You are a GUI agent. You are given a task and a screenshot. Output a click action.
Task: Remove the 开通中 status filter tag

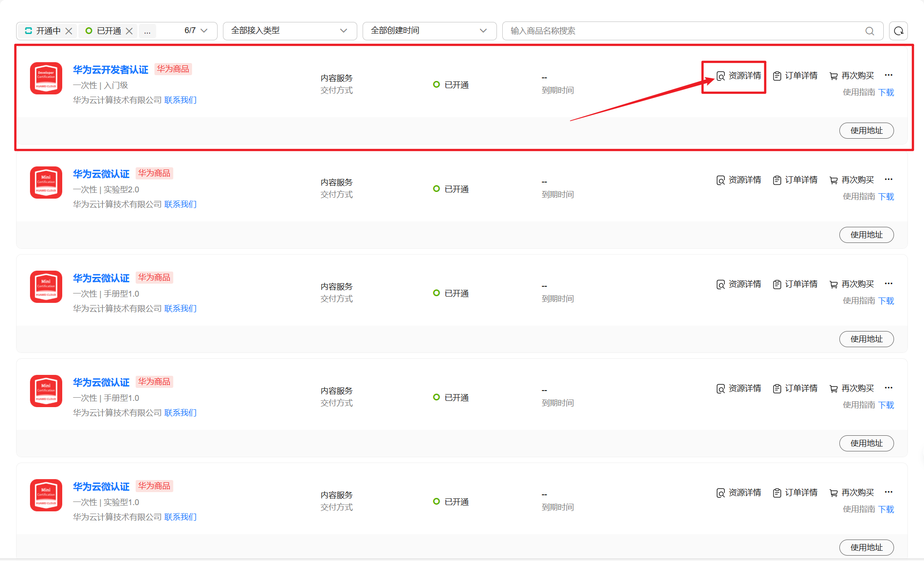[x=69, y=31]
